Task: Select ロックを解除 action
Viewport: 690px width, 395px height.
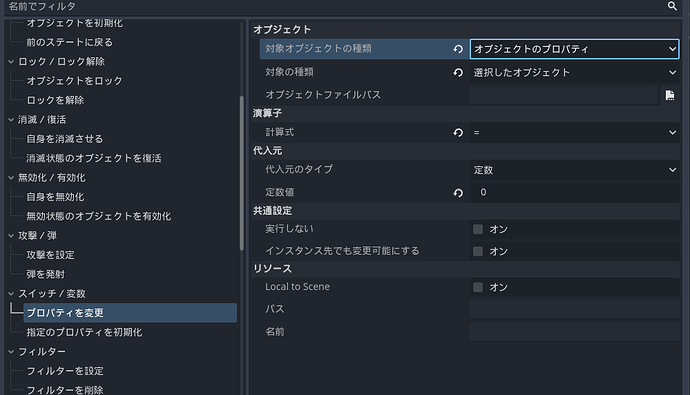Action: [x=55, y=100]
